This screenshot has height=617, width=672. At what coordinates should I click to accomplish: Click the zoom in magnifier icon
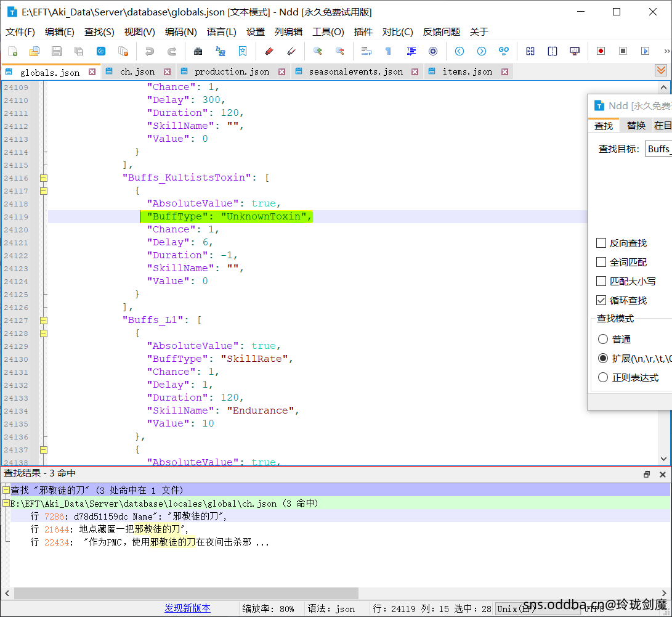coord(318,51)
